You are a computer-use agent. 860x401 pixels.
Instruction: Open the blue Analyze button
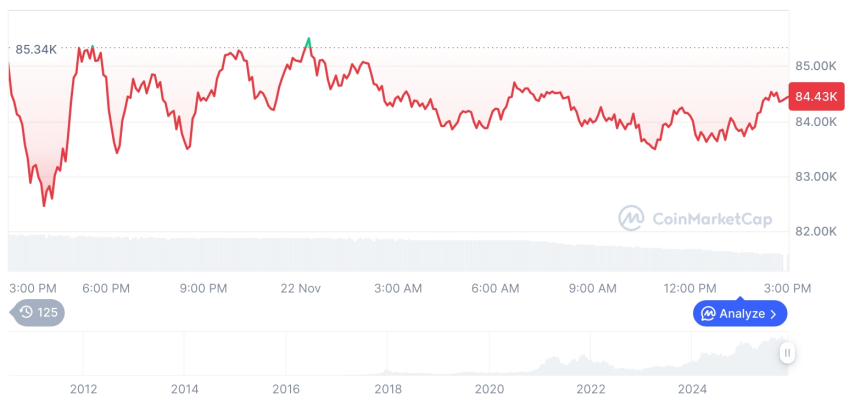pos(740,314)
